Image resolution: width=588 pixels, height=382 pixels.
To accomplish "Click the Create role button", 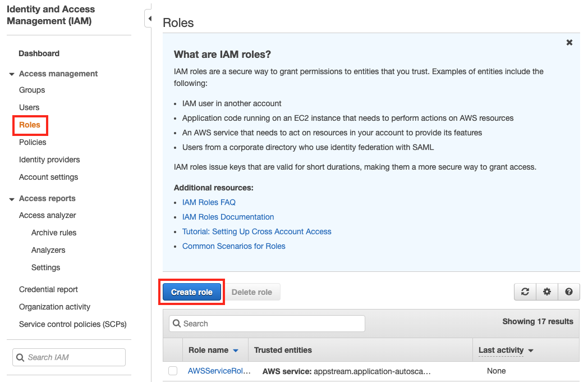I will pos(192,292).
